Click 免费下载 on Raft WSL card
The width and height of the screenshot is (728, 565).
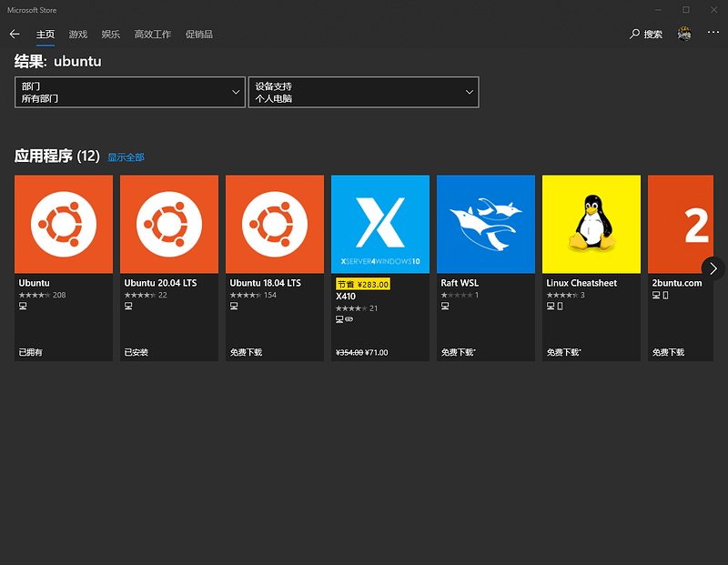(x=459, y=352)
